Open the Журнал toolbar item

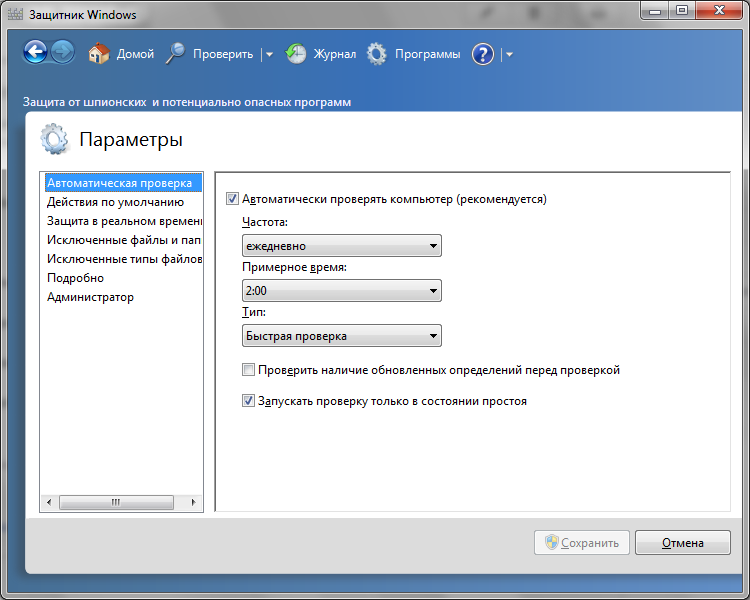pyautogui.click(x=335, y=54)
